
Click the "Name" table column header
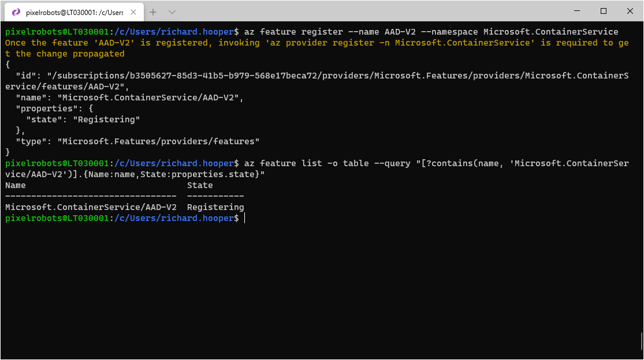[x=15, y=185]
